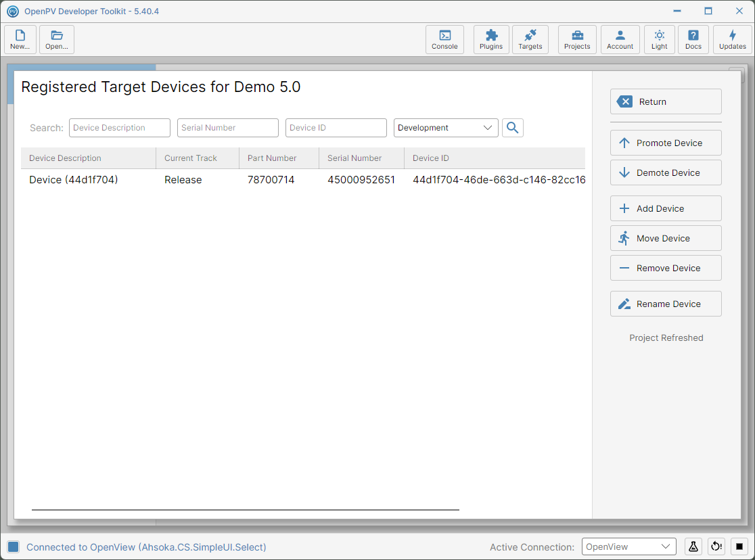Create a new project with New icon
The image size is (755, 560).
click(x=20, y=39)
